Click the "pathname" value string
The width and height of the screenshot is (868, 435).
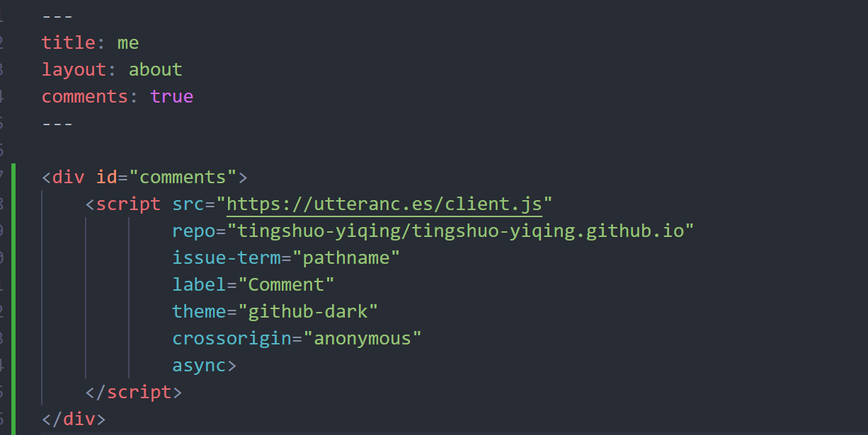(346, 257)
